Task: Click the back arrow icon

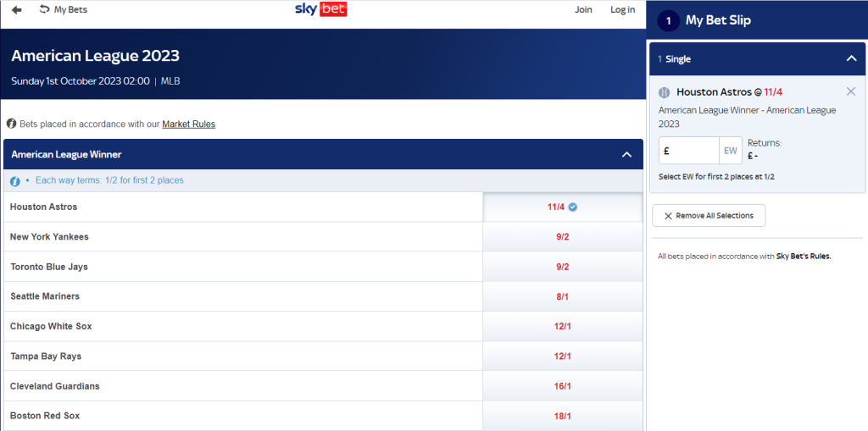Action: [17, 10]
